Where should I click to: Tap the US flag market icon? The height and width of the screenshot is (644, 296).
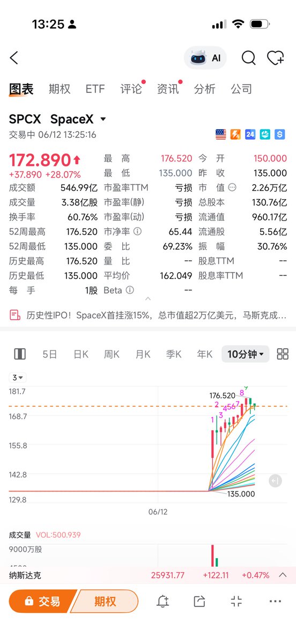point(221,135)
